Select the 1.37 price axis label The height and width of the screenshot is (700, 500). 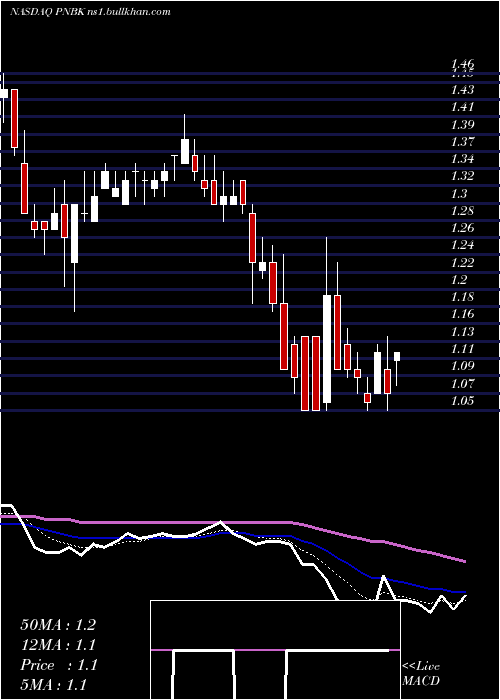coord(462,142)
